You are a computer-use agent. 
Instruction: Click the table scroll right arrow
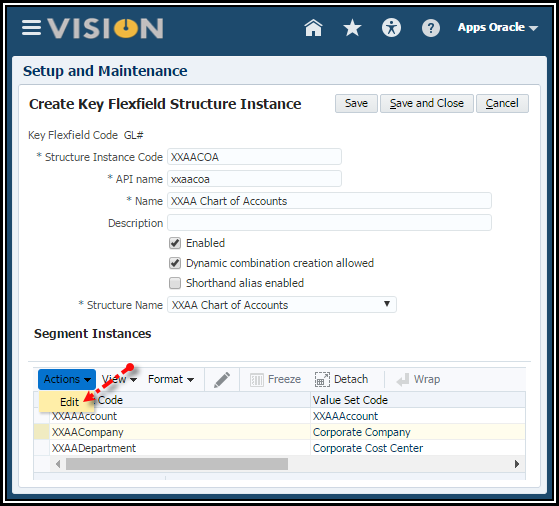pyautogui.click(x=517, y=464)
